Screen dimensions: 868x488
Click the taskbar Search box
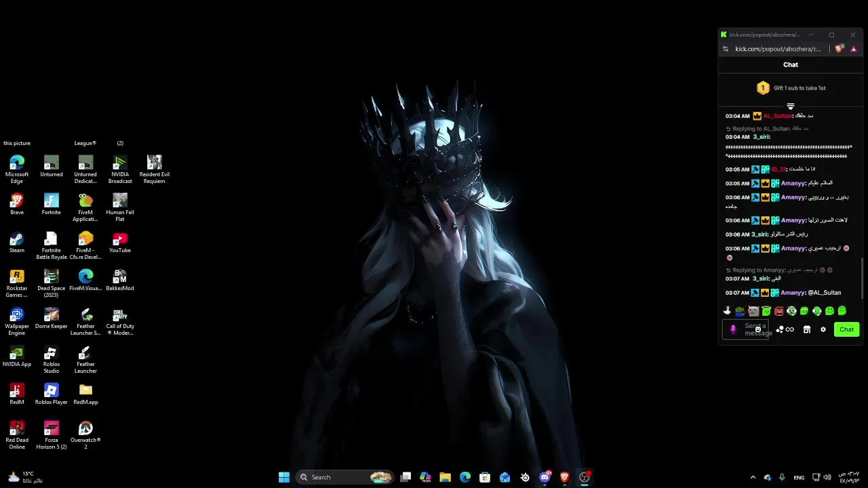coord(346,477)
